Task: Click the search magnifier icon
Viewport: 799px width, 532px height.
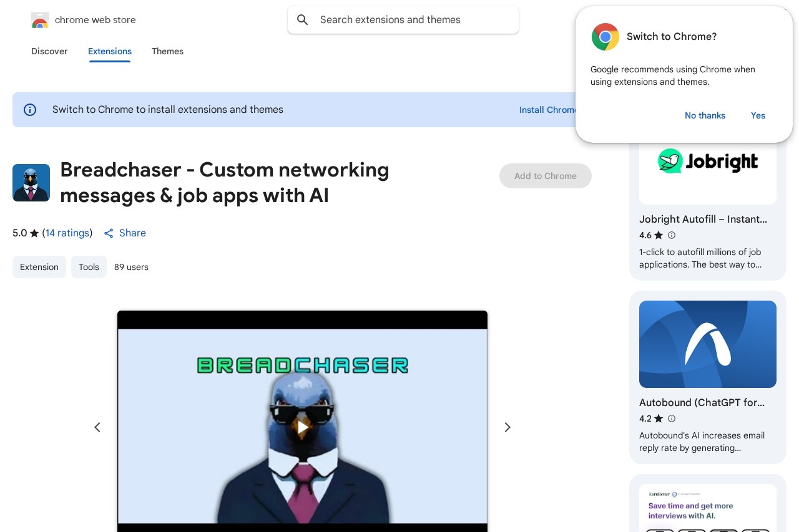Action: (x=303, y=20)
